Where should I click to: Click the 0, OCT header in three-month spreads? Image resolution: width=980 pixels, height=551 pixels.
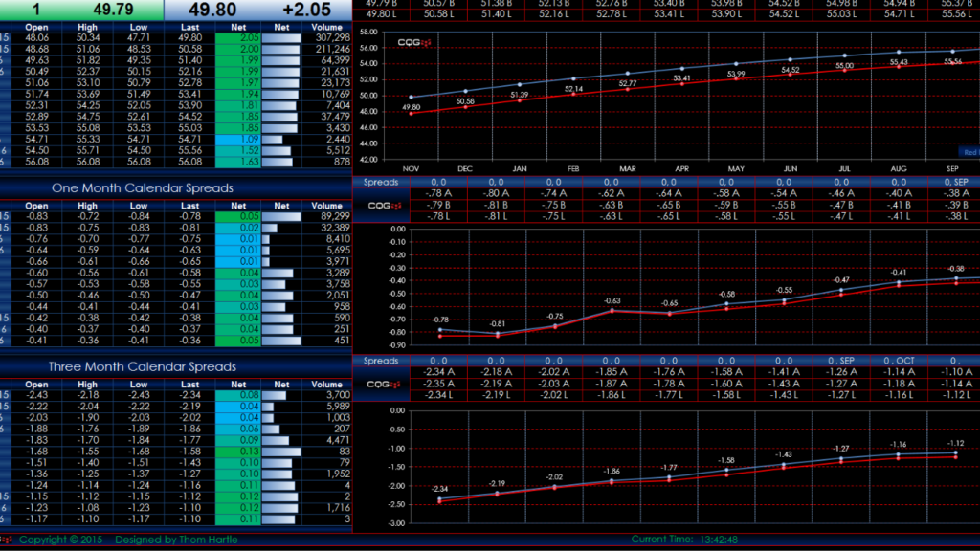click(x=899, y=361)
